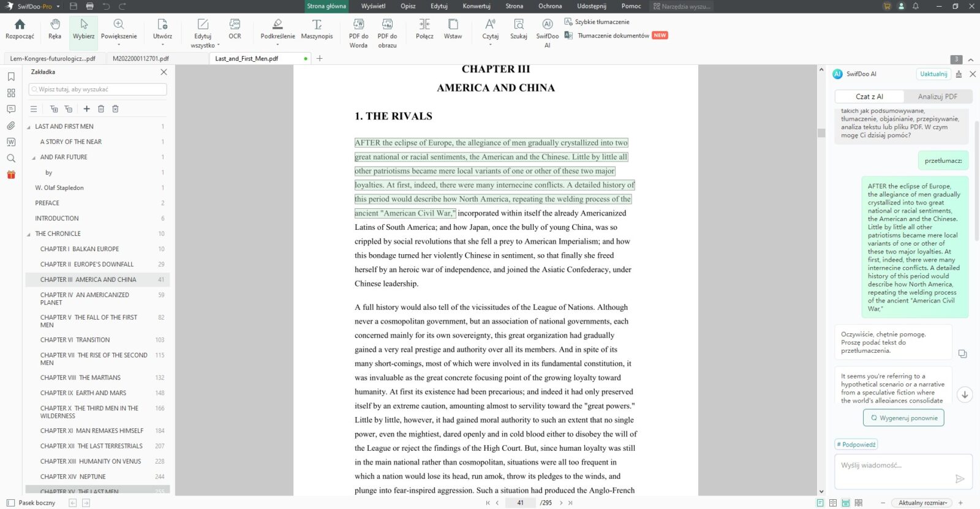Select the Czat z AI mode
Image resolution: width=980 pixels, height=509 pixels.
click(869, 97)
